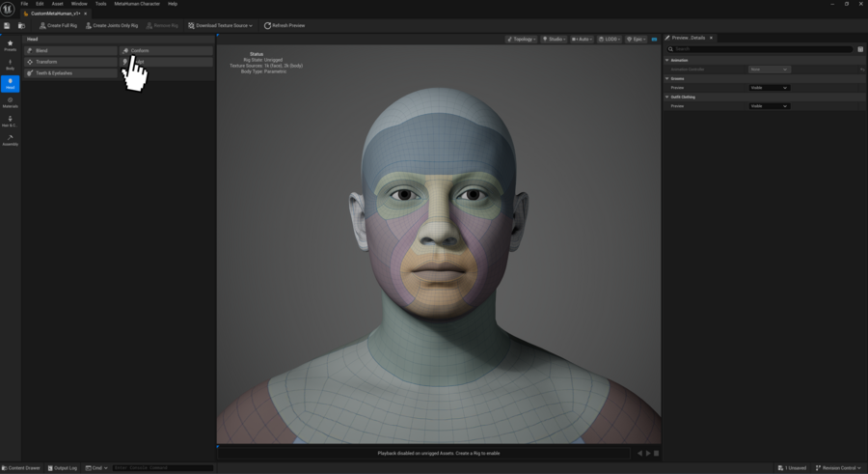Click the Refresh Preview button
Viewport: 868px width, 474px height.
click(x=285, y=26)
